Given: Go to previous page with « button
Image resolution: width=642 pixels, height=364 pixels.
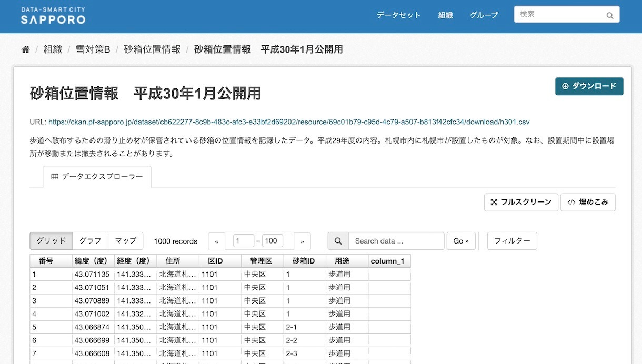Looking at the screenshot, I should click(x=216, y=241).
